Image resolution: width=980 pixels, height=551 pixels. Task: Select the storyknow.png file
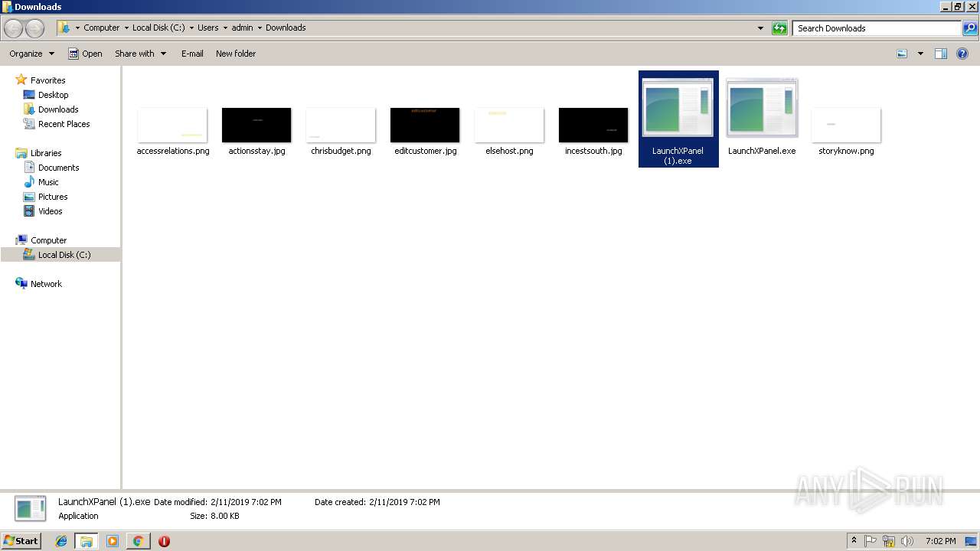point(846,132)
